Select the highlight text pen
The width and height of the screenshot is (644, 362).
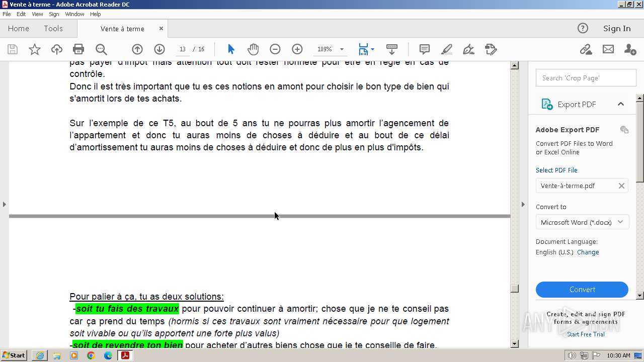click(x=447, y=49)
